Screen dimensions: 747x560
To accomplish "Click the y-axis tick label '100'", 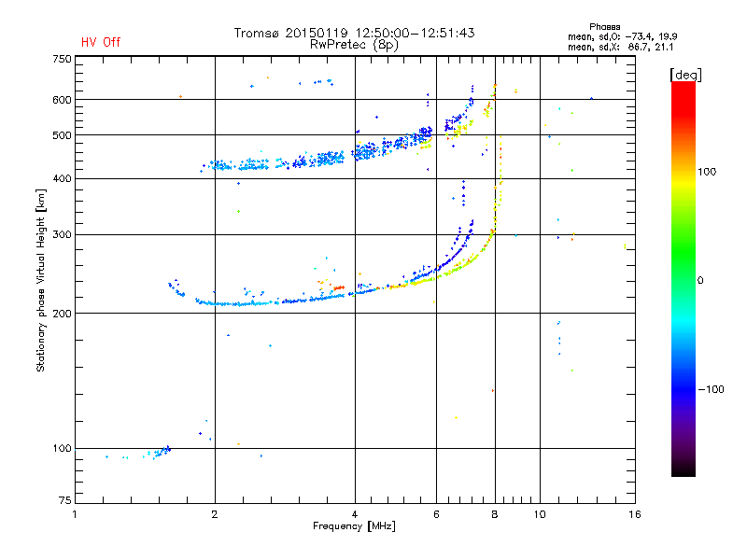I will point(62,448).
